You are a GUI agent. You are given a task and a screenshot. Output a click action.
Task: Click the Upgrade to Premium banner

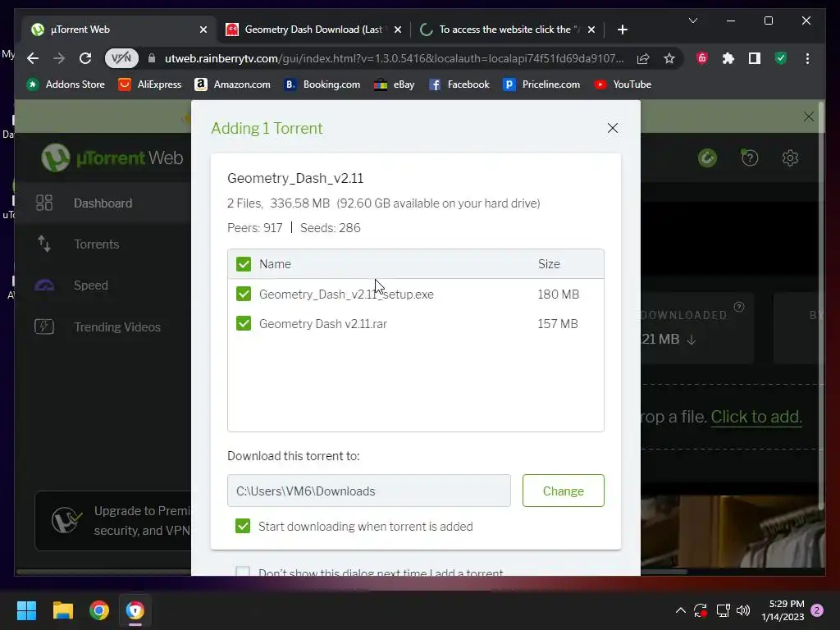[x=113, y=521]
